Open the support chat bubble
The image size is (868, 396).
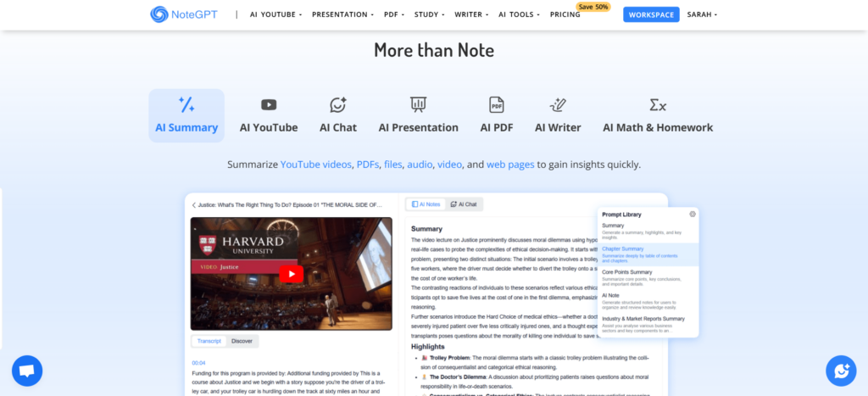click(x=27, y=371)
